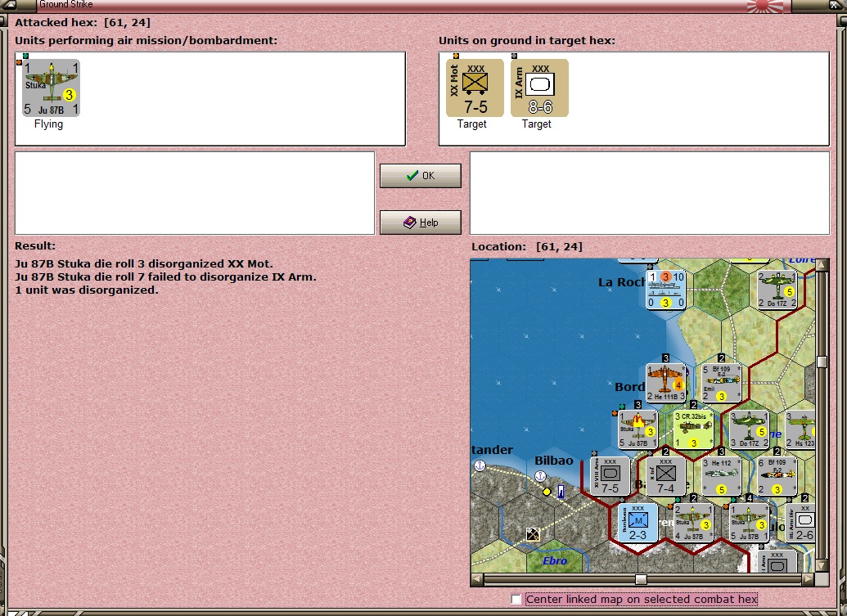Click the 2-strength Do 17Z bomber near Loire
Image resolution: width=847 pixels, height=616 pixels.
point(777,290)
